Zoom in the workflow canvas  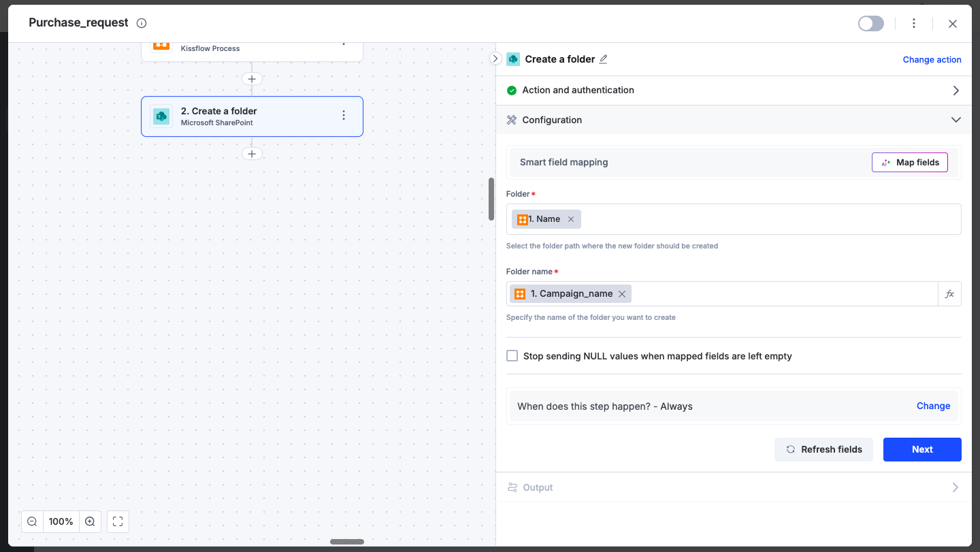point(90,521)
